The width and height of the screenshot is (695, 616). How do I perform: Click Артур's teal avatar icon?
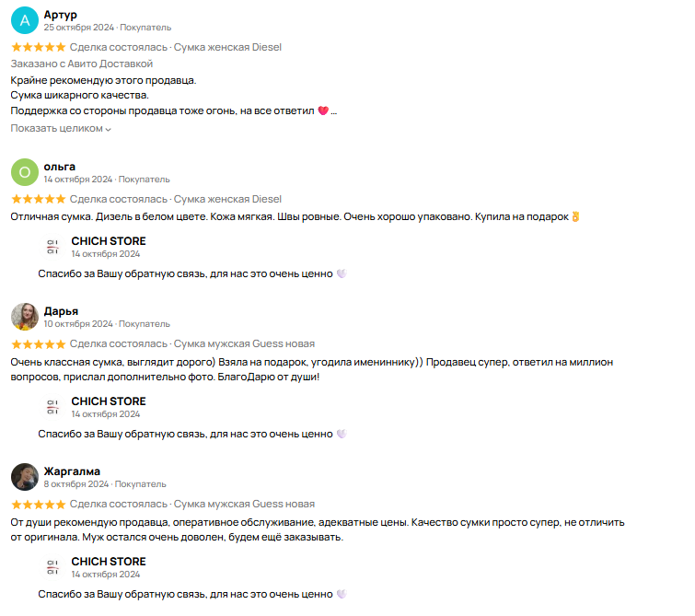[x=25, y=21]
